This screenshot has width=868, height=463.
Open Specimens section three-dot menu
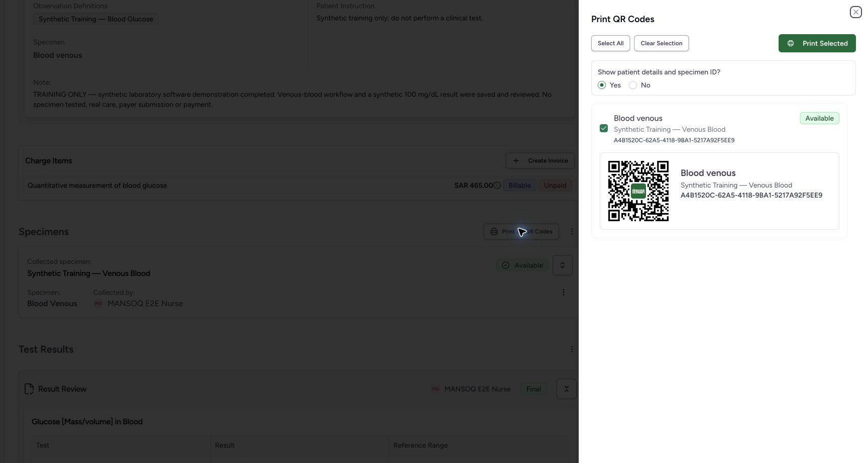(572, 232)
